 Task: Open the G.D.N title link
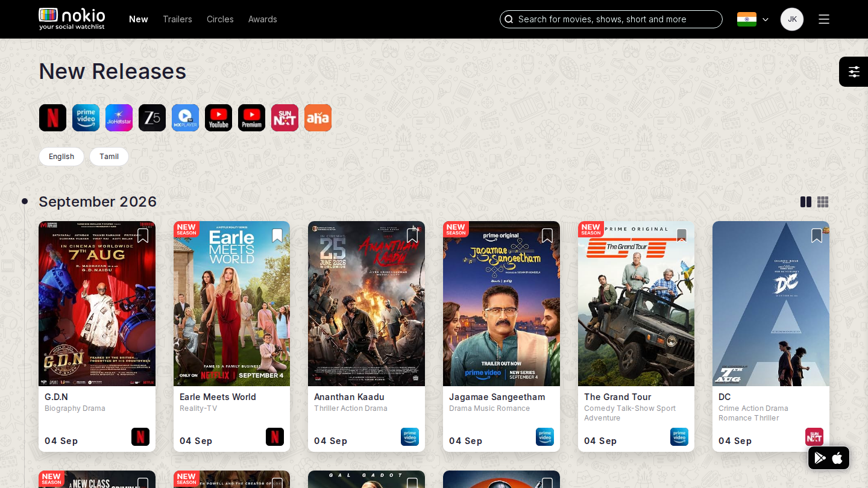pyautogui.click(x=56, y=397)
